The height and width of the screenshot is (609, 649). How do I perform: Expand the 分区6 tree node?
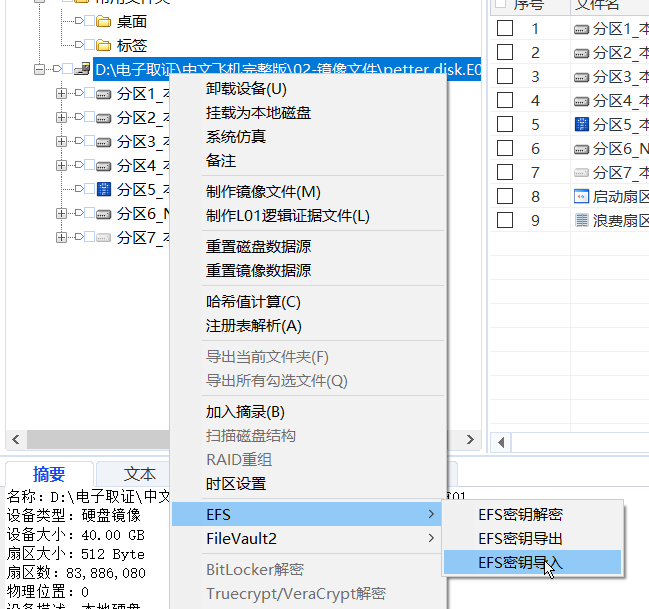[61, 214]
